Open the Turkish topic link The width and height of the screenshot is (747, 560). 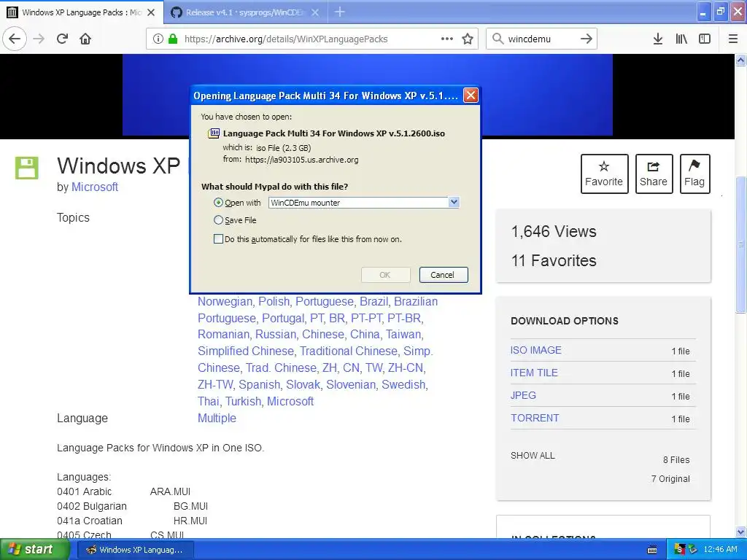[243, 402]
